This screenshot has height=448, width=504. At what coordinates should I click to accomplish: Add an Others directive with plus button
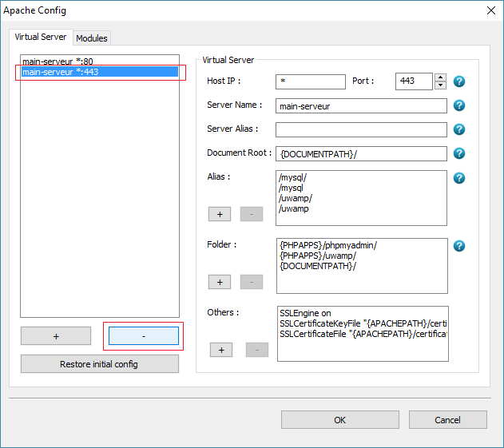tap(221, 350)
